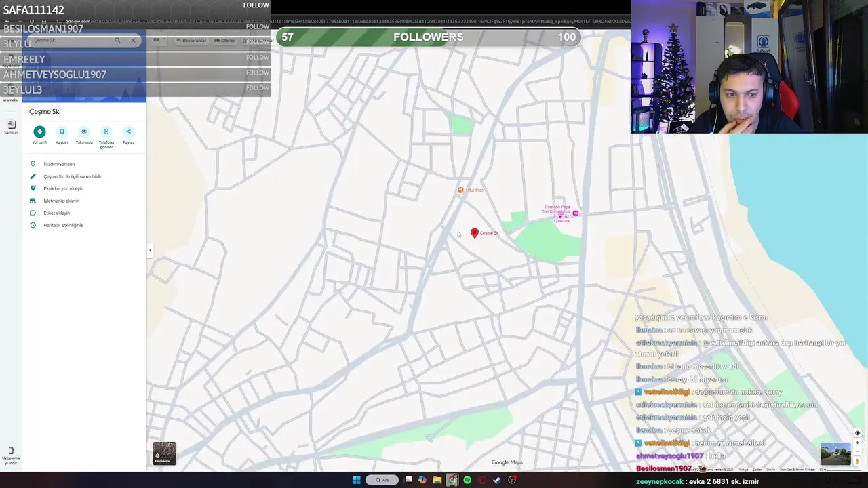Open the Katmanlar layers thumbnail
Screen dimensions: 868x488
pyautogui.click(x=164, y=453)
